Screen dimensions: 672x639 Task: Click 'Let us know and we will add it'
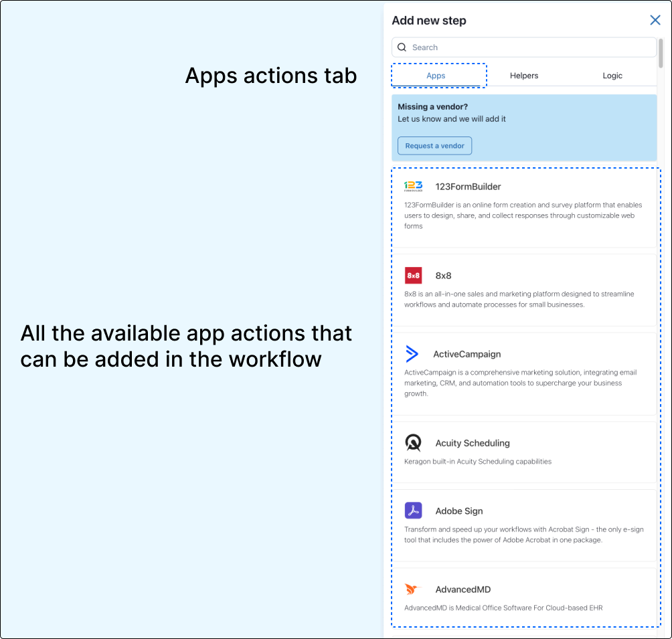tap(451, 118)
